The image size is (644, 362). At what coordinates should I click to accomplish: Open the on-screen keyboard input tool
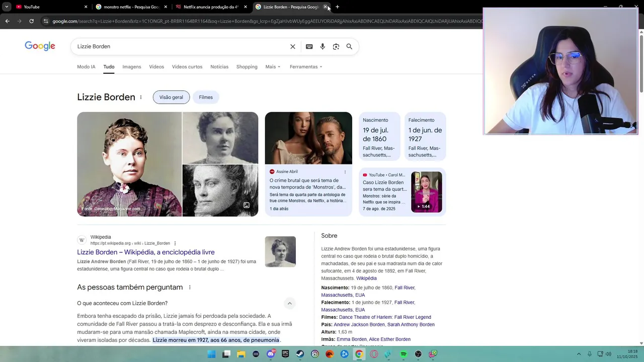coord(309,46)
